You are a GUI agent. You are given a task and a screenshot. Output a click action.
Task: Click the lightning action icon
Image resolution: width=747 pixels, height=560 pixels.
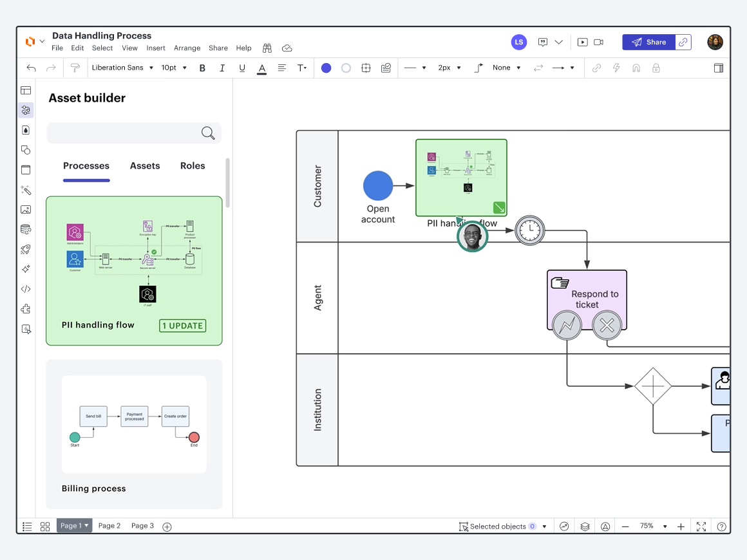pos(616,68)
